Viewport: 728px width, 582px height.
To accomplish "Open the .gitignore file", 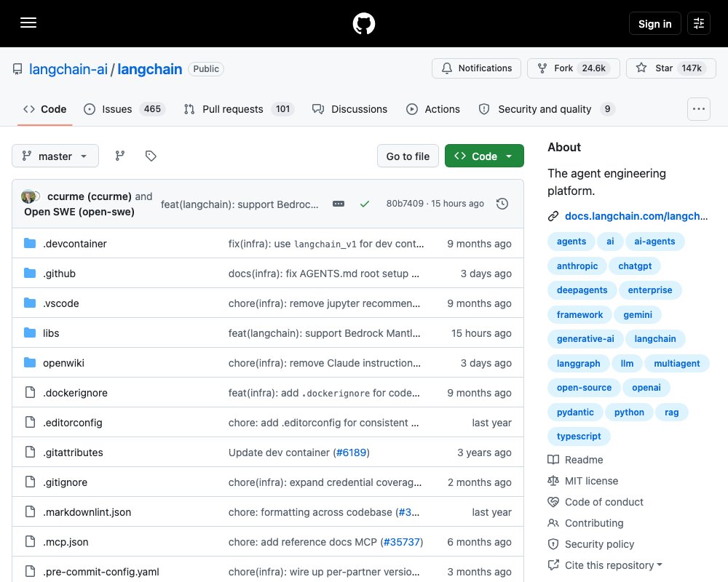I will tap(65, 482).
